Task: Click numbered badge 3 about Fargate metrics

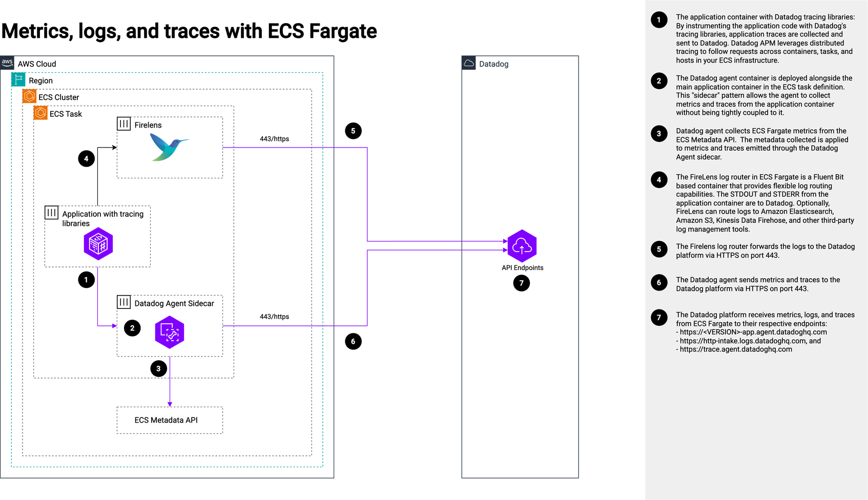Action: point(659,134)
